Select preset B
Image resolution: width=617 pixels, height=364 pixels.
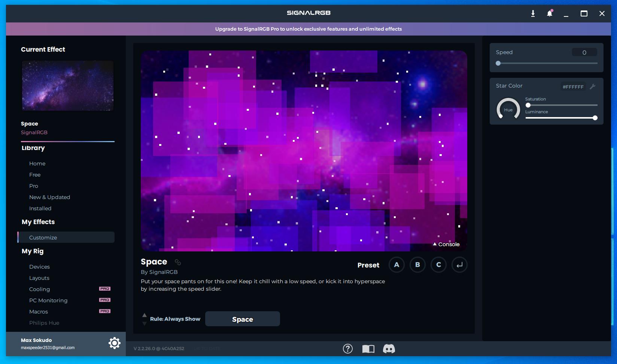[417, 265]
